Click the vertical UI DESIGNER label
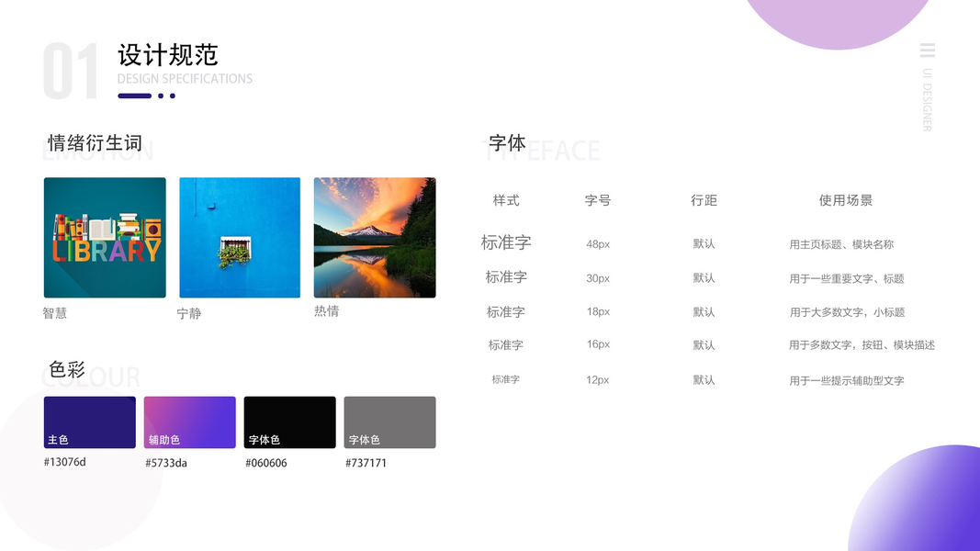This screenshot has height=551, width=980. (x=928, y=99)
